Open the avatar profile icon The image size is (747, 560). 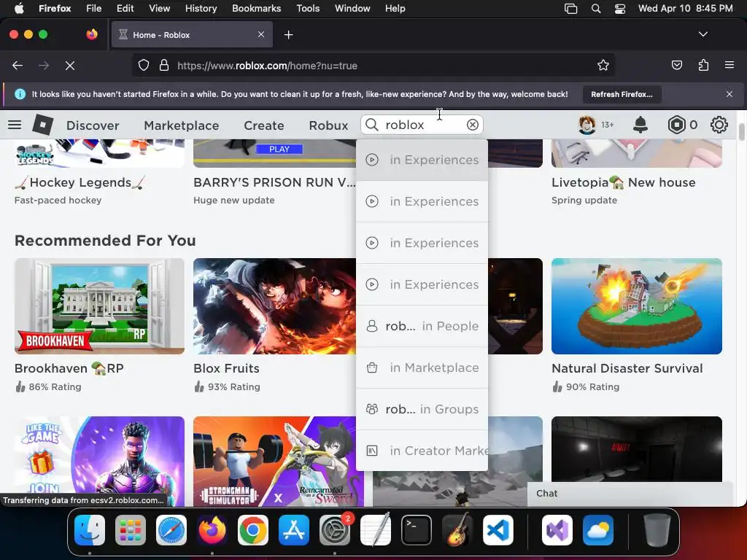587,125
